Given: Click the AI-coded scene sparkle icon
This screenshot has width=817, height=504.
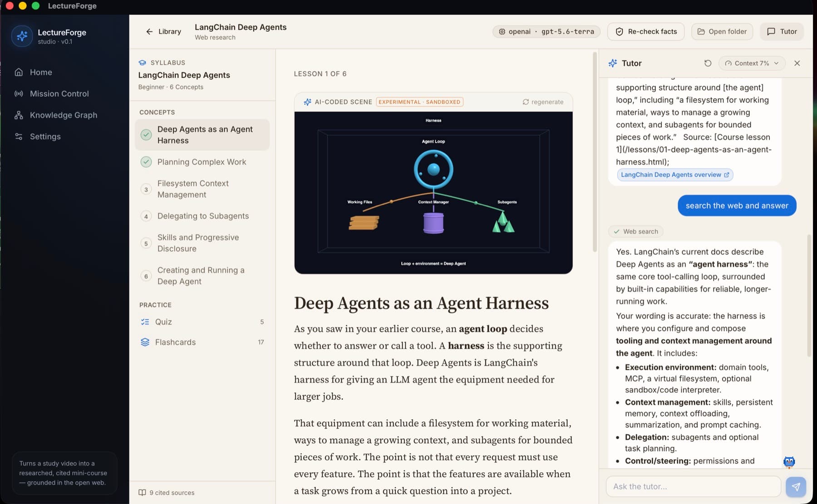Looking at the screenshot, I should click(x=307, y=102).
